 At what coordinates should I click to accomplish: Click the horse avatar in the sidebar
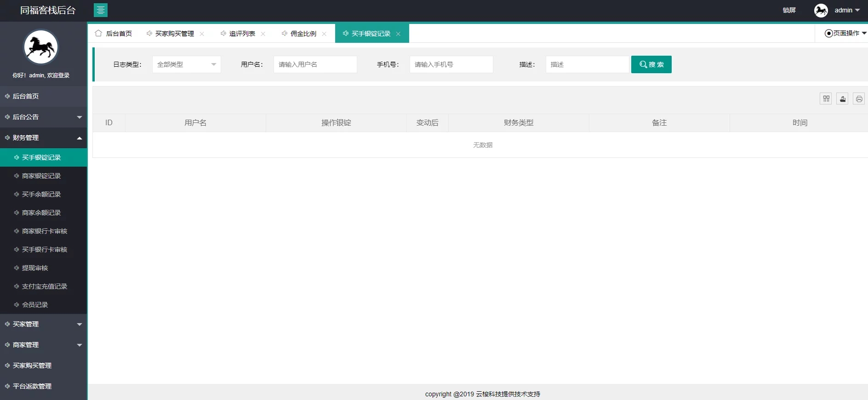(x=41, y=47)
